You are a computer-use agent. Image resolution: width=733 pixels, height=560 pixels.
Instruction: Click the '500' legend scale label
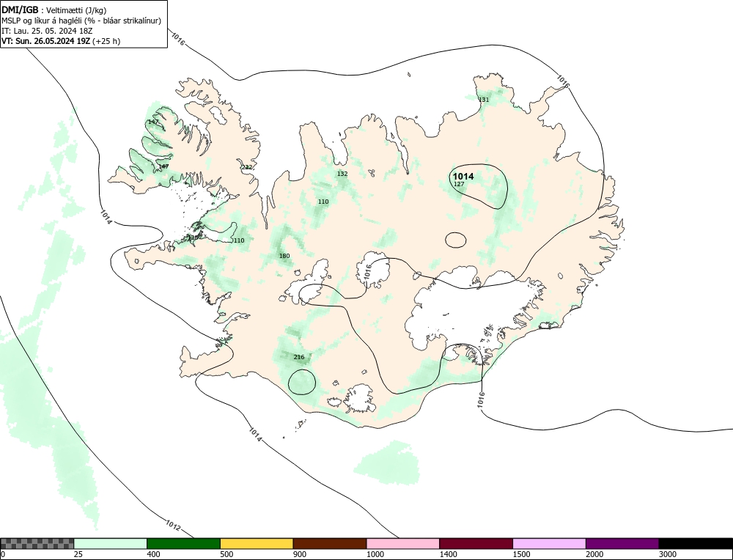[x=226, y=554]
